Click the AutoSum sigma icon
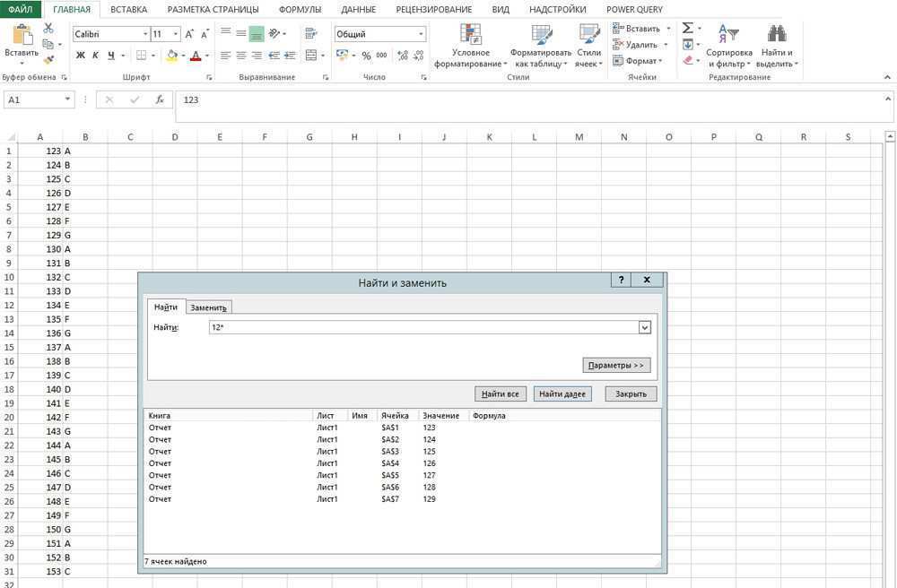897x588 pixels. pos(688,29)
